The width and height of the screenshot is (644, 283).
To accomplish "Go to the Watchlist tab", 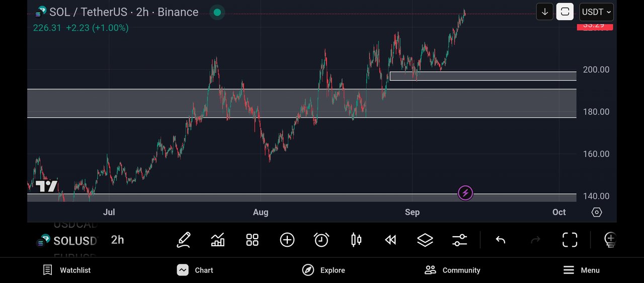I will 66,270.
